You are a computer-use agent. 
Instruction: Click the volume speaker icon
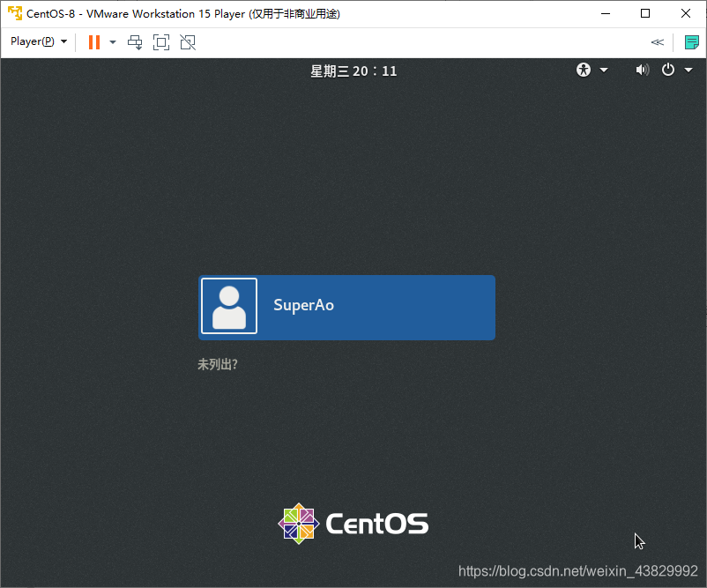(642, 70)
